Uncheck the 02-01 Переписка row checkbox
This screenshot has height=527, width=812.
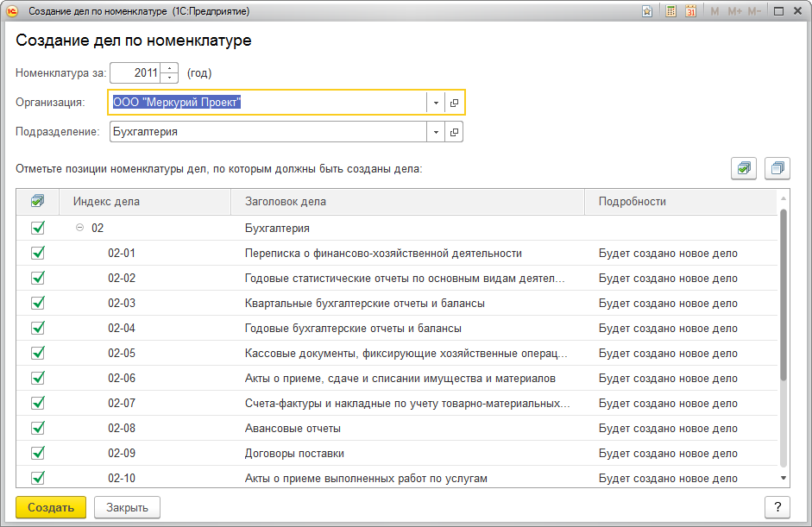(37, 254)
